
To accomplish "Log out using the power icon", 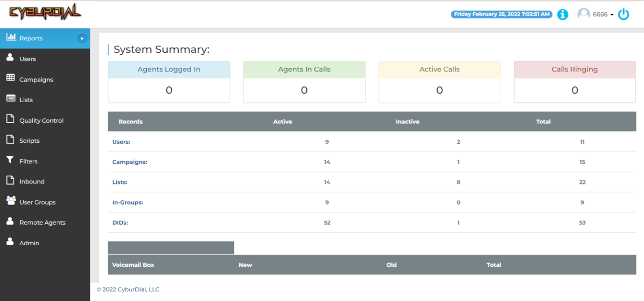I will pyautogui.click(x=623, y=14).
